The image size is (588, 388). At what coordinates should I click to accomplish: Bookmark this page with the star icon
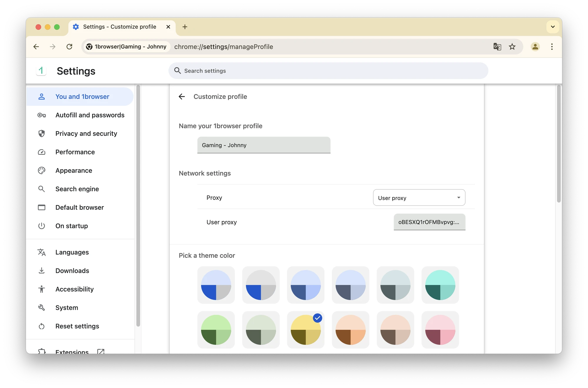[x=512, y=47]
